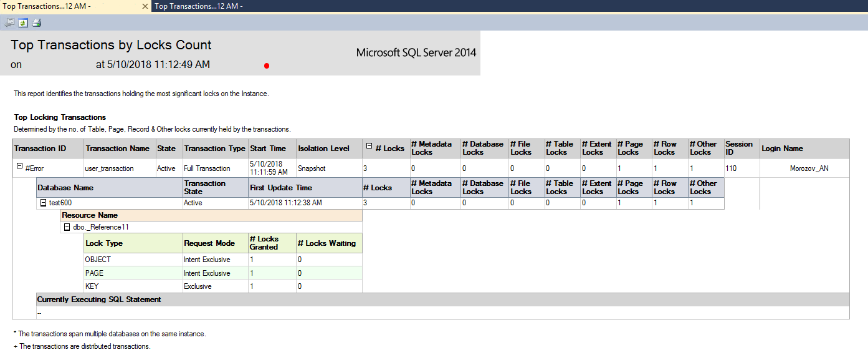The image size is (868, 355).
Task: Collapse the #Error transaction row
Action: coord(19,168)
